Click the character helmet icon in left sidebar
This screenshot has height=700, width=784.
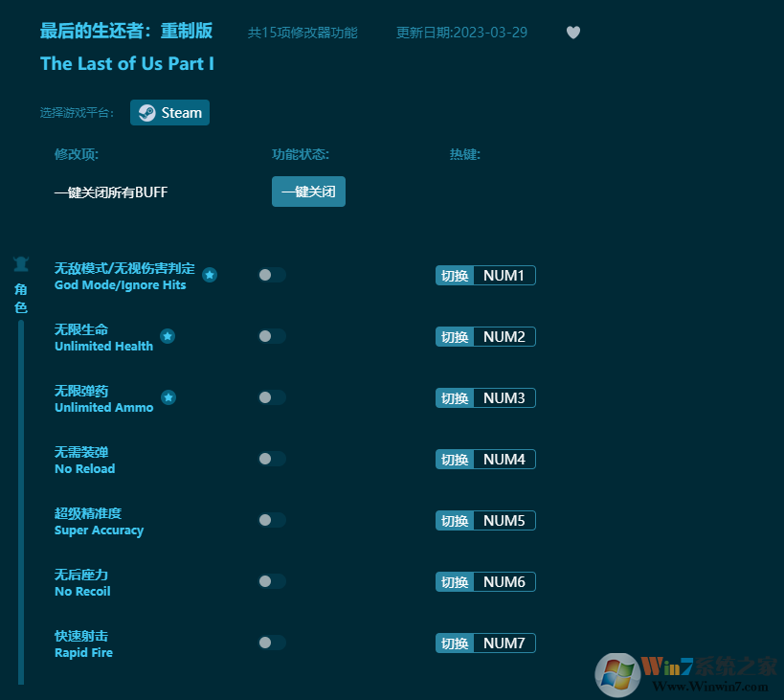(21, 264)
